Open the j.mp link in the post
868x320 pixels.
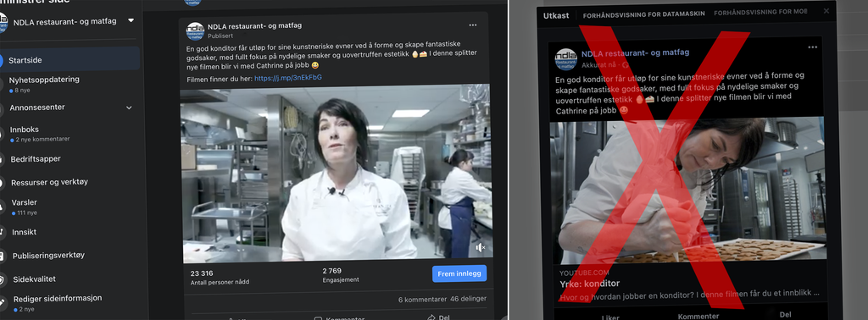[288, 78]
